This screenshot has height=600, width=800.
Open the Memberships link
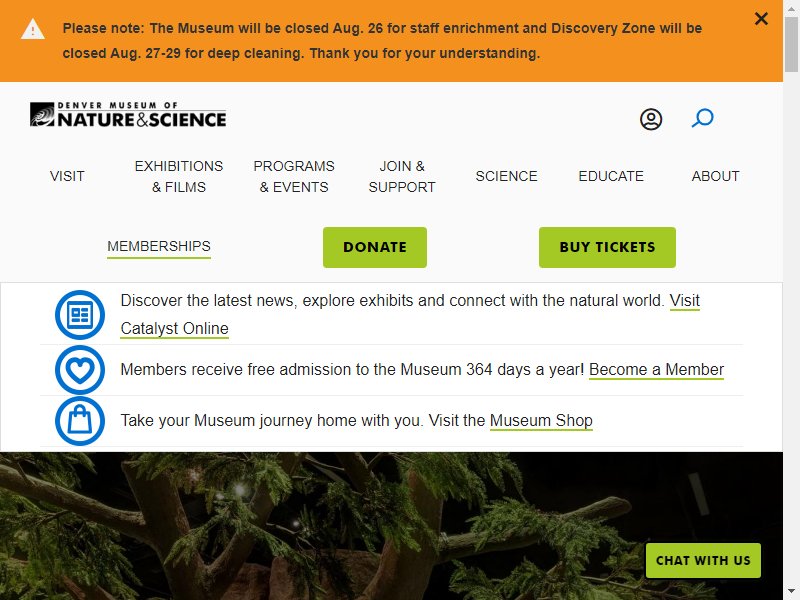point(159,246)
